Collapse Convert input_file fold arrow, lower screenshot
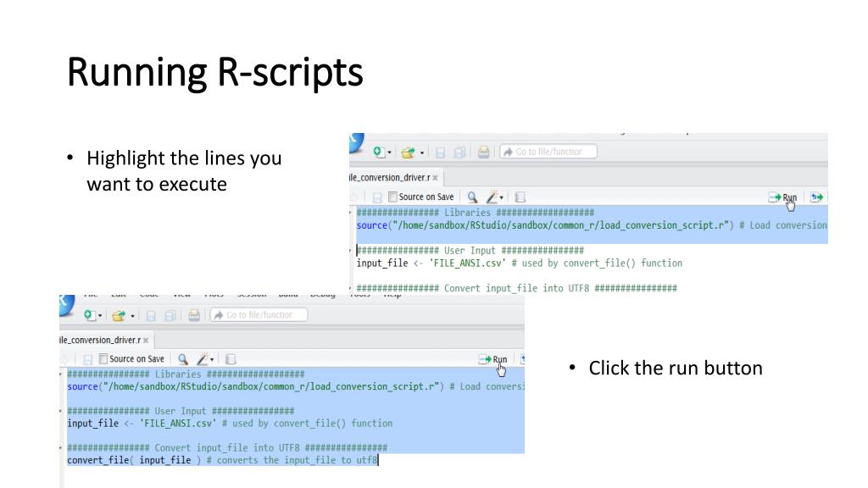The height and width of the screenshot is (488, 868). [61, 447]
